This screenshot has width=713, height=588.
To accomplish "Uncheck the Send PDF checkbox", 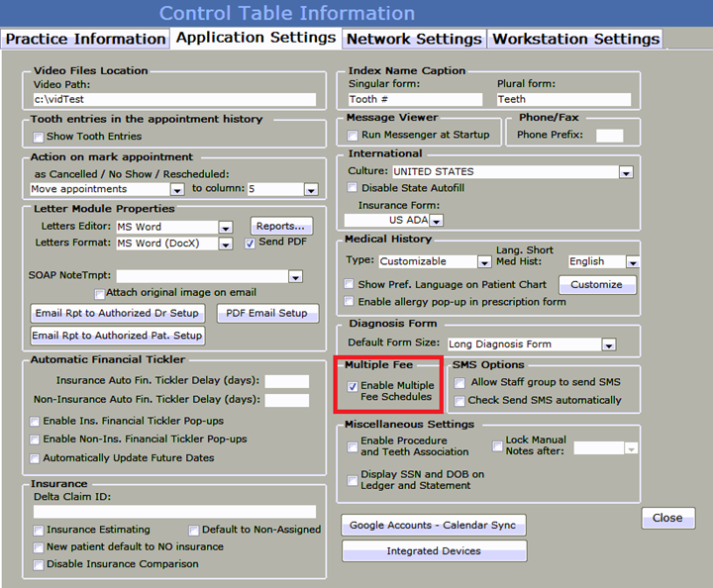I will 251,243.
